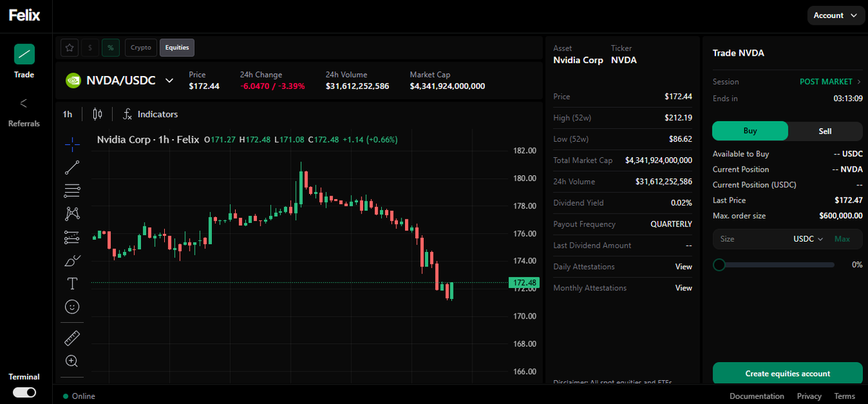This screenshot has width=868, height=404.
Task: Click Create equities account button
Action: point(788,374)
